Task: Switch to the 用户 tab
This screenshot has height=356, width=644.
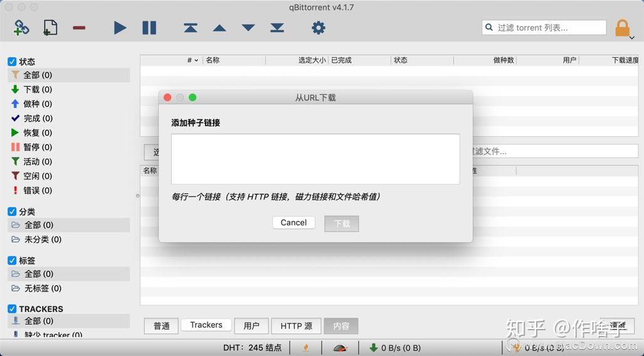Action: pos(251,326)
